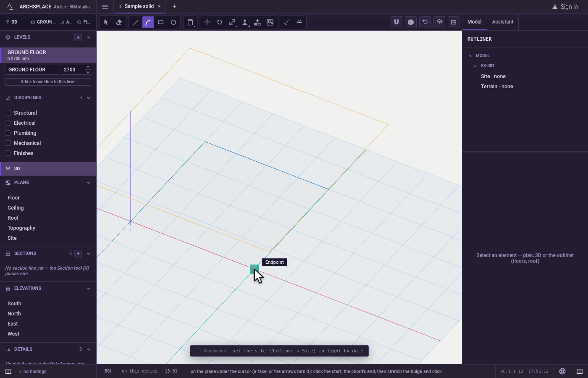Toggle the Finishes discipline checkbox
Viewport: 588px width, 378px height.
[8, 153]
